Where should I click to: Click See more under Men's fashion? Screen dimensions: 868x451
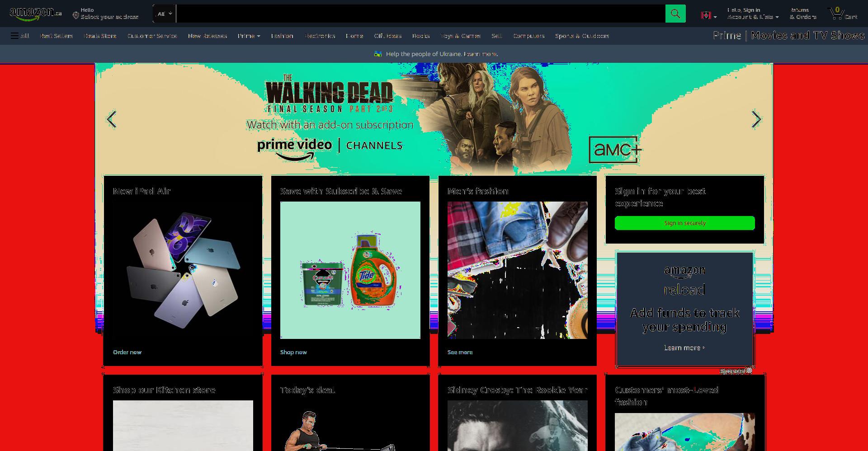coord(460,352)
